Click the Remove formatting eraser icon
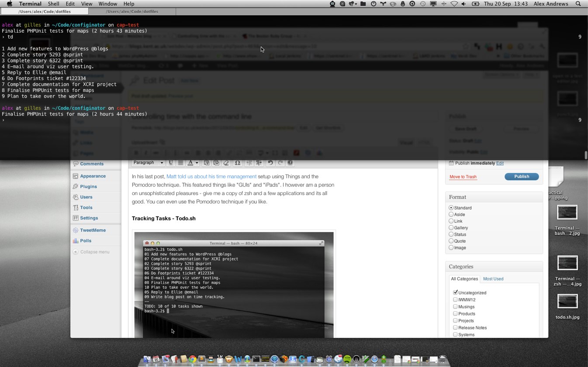 coord(226,163)
